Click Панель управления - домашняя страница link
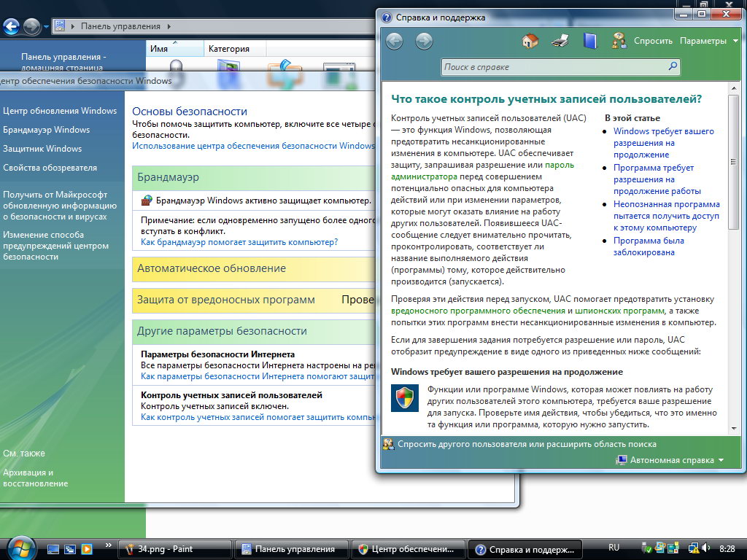This screenshot has height=560, width=747. coord(63,61)
